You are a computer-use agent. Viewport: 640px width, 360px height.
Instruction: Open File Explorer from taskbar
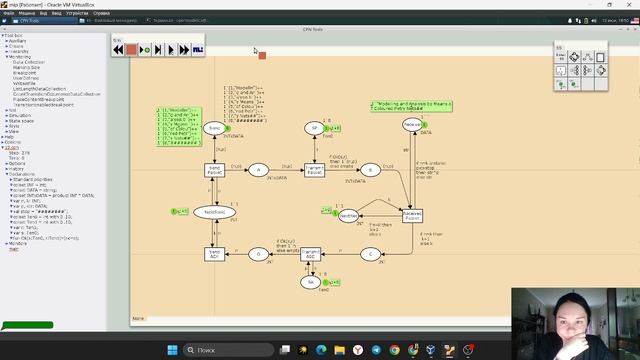click(x=340, y=350)
